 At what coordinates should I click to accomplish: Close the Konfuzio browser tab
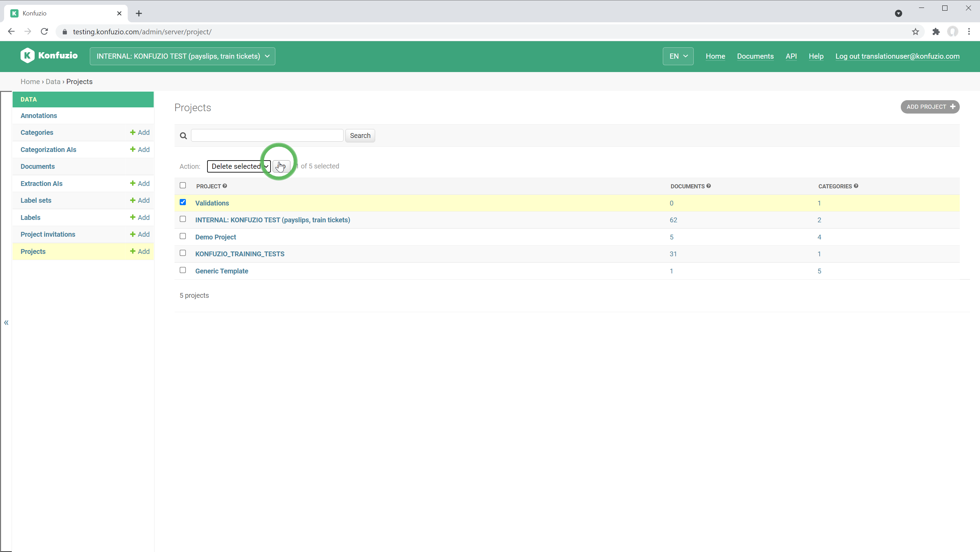pyautogui.click(x=119, y=13)
